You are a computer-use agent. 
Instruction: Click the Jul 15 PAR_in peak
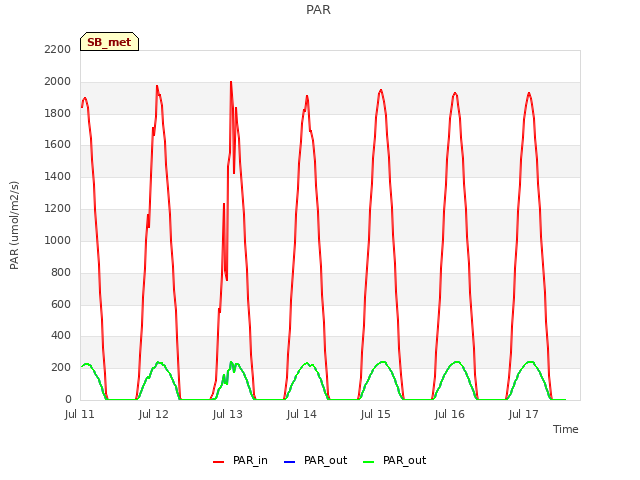point(381,90)
